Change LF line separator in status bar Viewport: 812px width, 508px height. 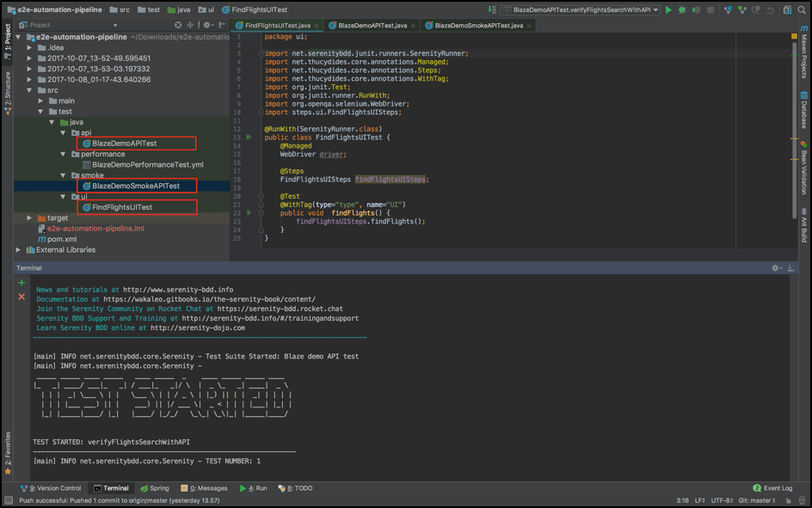point(699,500)
